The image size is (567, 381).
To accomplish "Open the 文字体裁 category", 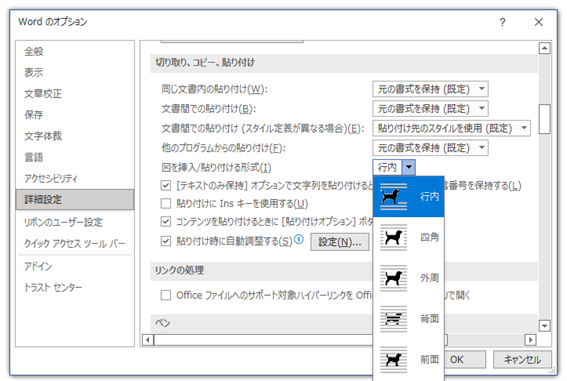I will [x=75, y=136].
